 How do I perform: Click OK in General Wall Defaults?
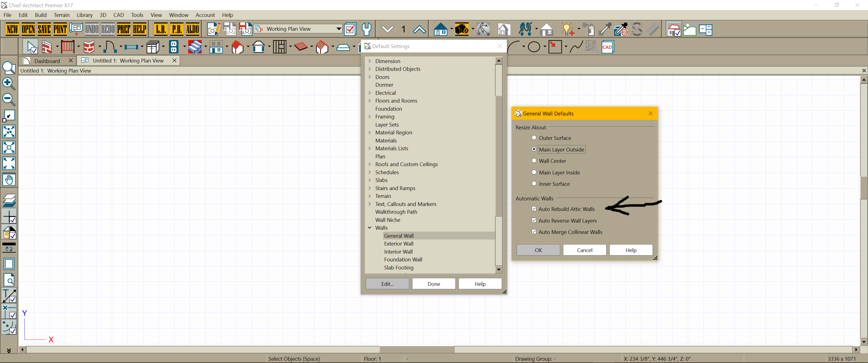538,250
